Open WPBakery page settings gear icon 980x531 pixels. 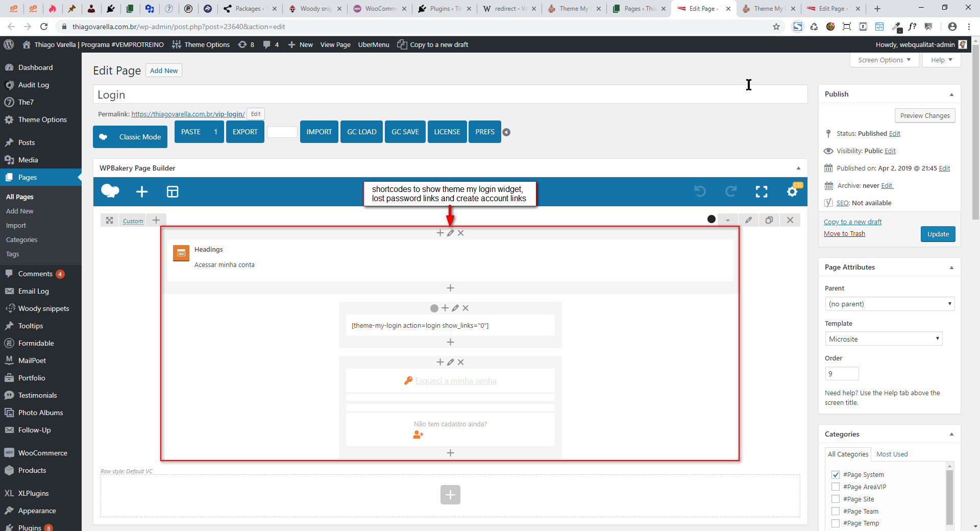792,191
